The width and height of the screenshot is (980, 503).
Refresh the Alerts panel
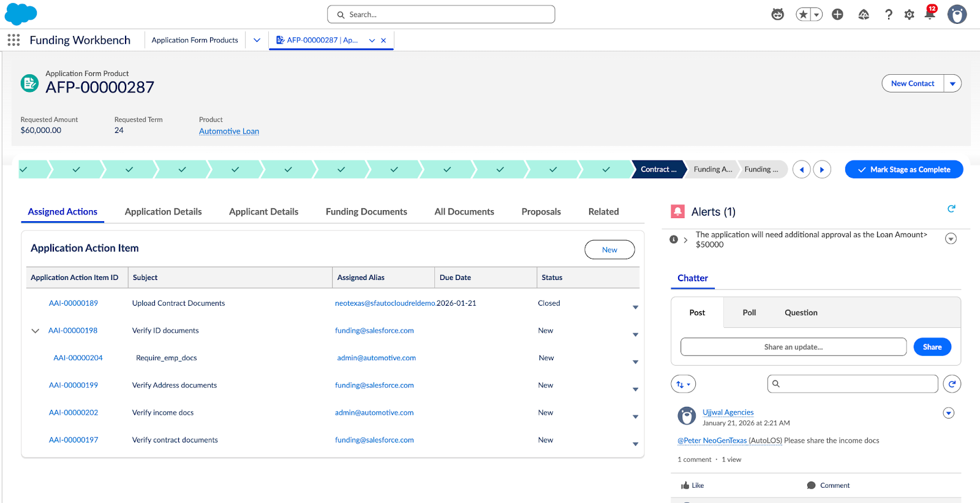point(951,209)
